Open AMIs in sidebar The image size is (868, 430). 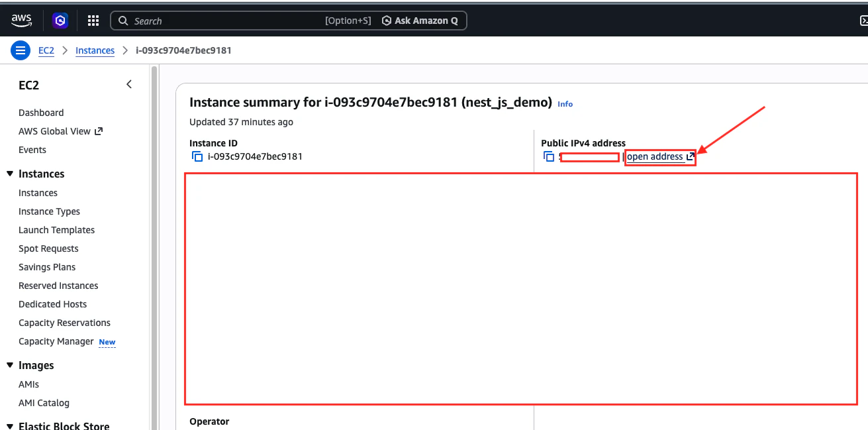pyautogui.click(x=28, y=384)
